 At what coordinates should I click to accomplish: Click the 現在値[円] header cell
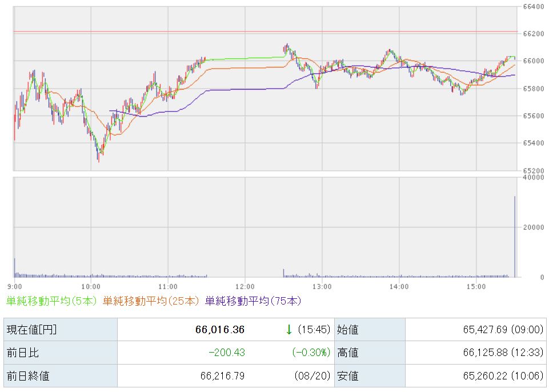click(x=61, y=330)
